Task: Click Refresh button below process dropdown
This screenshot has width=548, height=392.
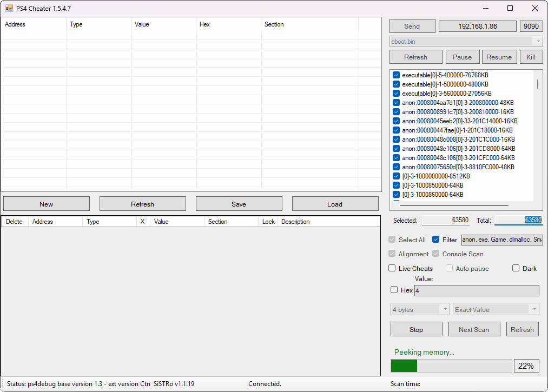Action: point(416,57)
